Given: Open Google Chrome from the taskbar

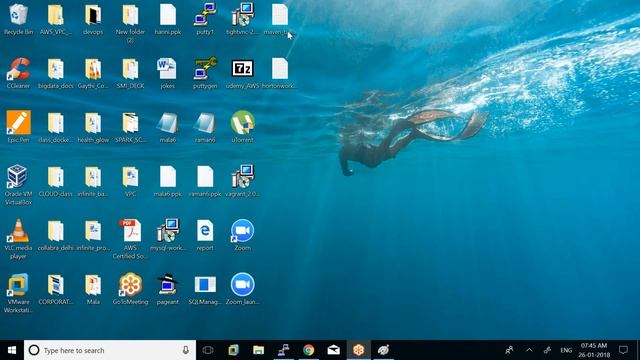Looking at the screenshot, I should point(309,350).
